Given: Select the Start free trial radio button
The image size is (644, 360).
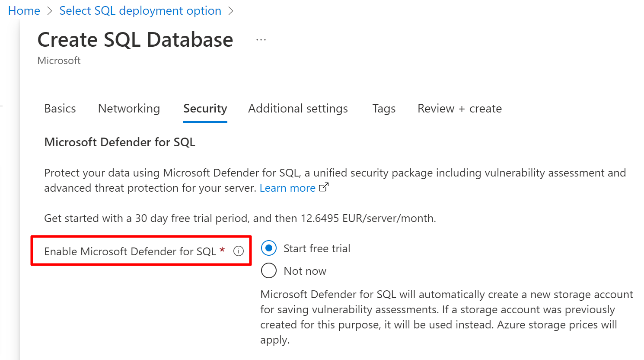Looking at the screenshot, I should click(269, 248).
